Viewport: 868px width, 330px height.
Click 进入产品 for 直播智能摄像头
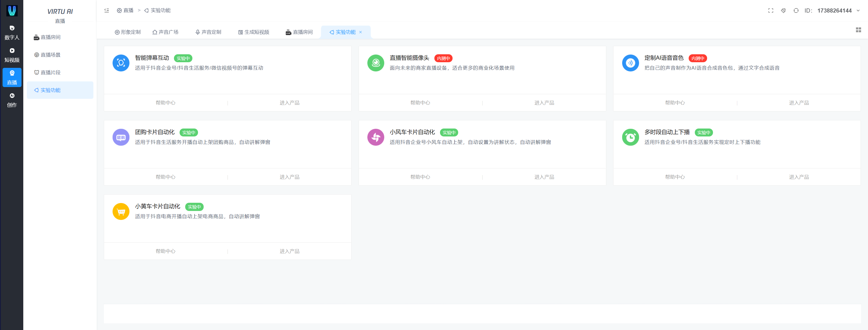click(x=544, y=103)
